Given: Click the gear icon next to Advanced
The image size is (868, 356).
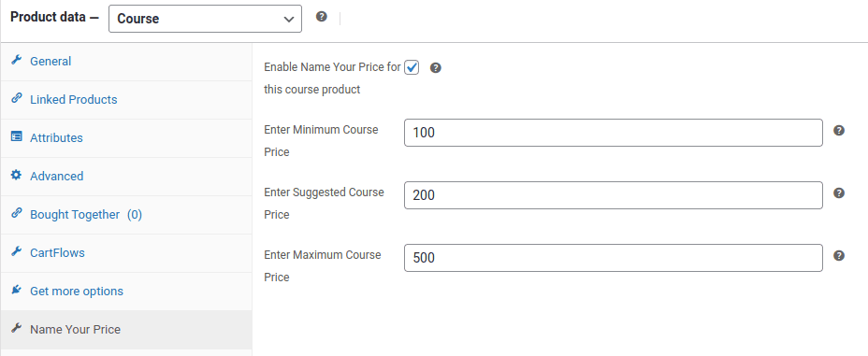Looking at the screenshot, I should point(17,176).
